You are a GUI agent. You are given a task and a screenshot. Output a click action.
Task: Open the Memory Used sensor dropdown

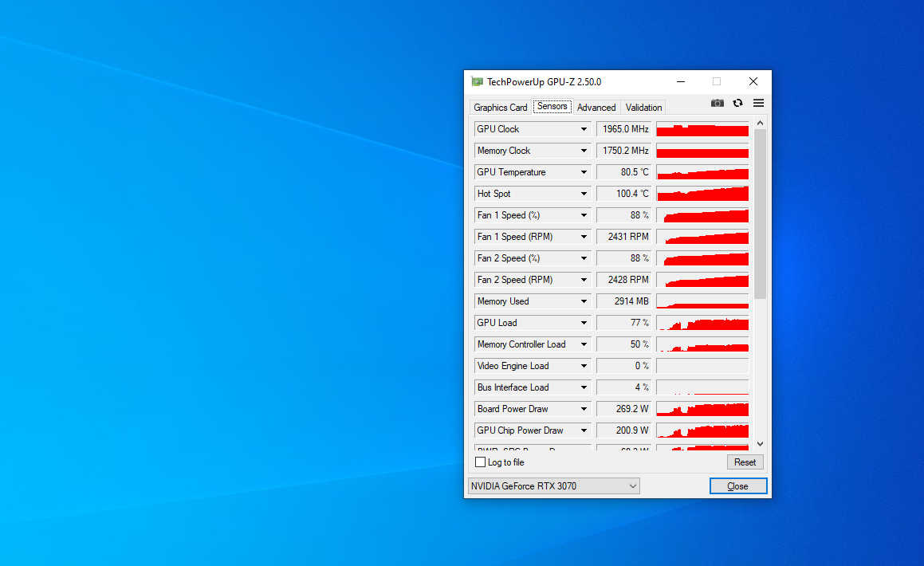(x=584, y=301)
